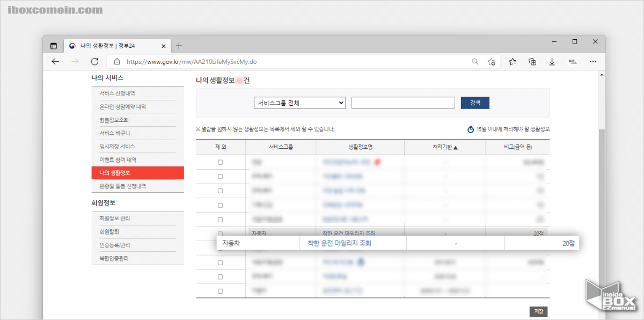This screenshot has height=320, width=644.
Task: Click the site security lock icon
Action: (117, 61)
